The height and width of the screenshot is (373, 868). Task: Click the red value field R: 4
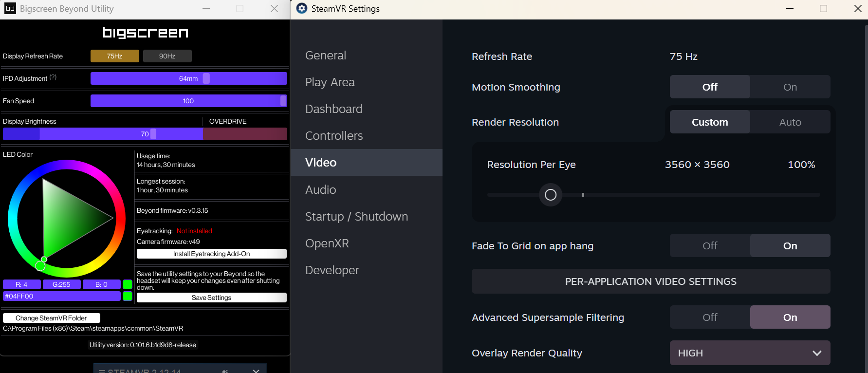21,284
